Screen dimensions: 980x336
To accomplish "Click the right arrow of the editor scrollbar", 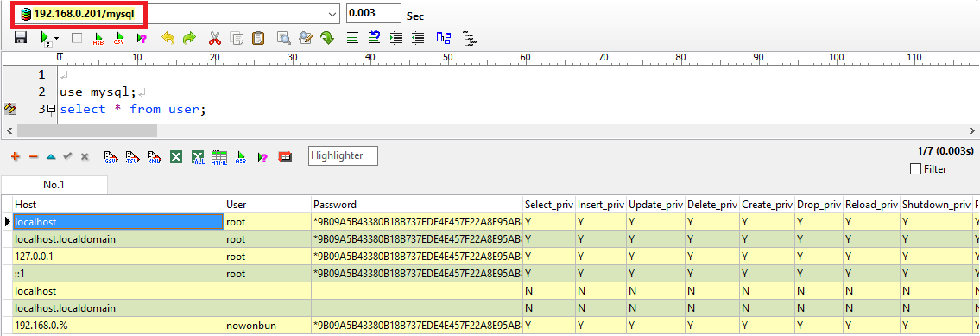I will click(x=972, y=130).
